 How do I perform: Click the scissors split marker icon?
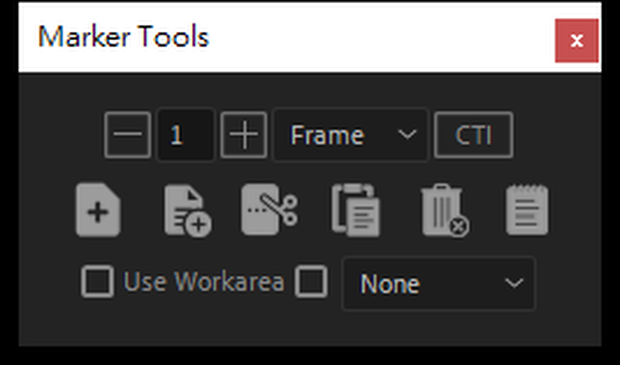click(x=269, y=209)
